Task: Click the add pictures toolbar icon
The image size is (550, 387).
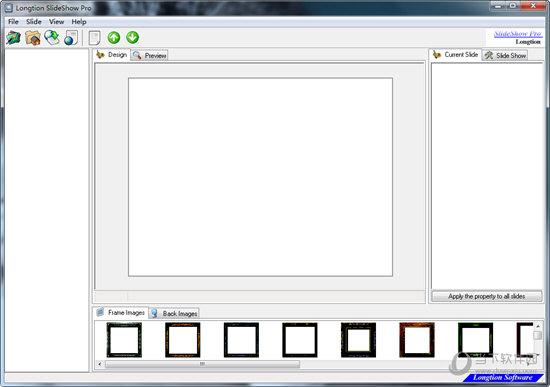Action: click(x=14, y=38)
